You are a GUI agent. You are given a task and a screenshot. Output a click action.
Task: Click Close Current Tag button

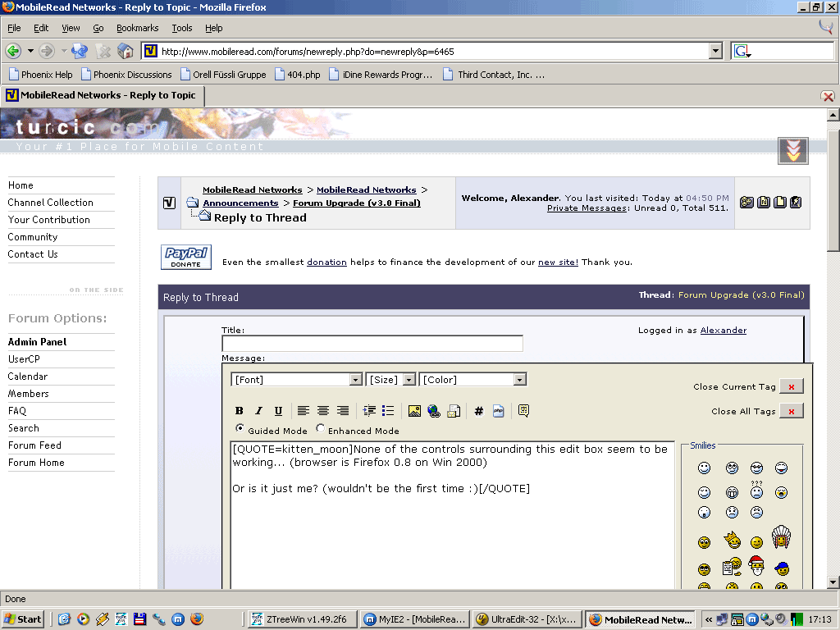coord(792,386)
